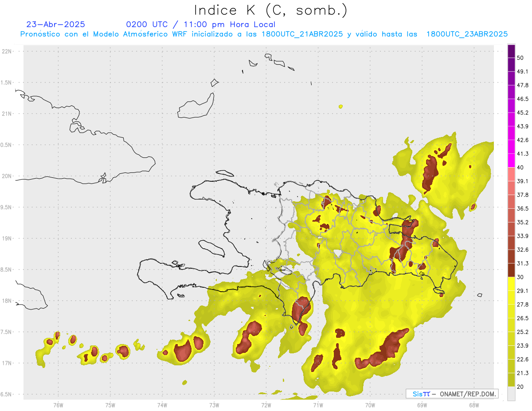The width and height of the screenshot is (532, 411).
Task: Click the "Indice K (C, somb.)" title
Action: pyautogui.click(x=271, y=10)
